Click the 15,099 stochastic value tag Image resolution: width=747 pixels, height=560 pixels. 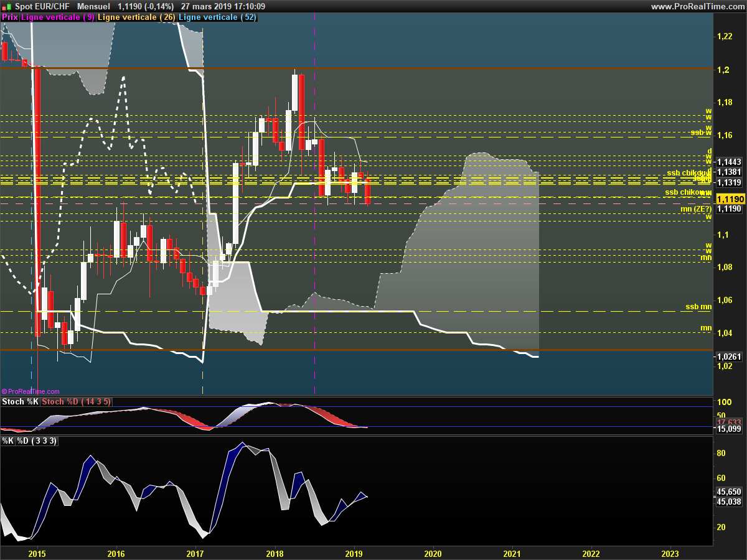[x=729, y=429]
